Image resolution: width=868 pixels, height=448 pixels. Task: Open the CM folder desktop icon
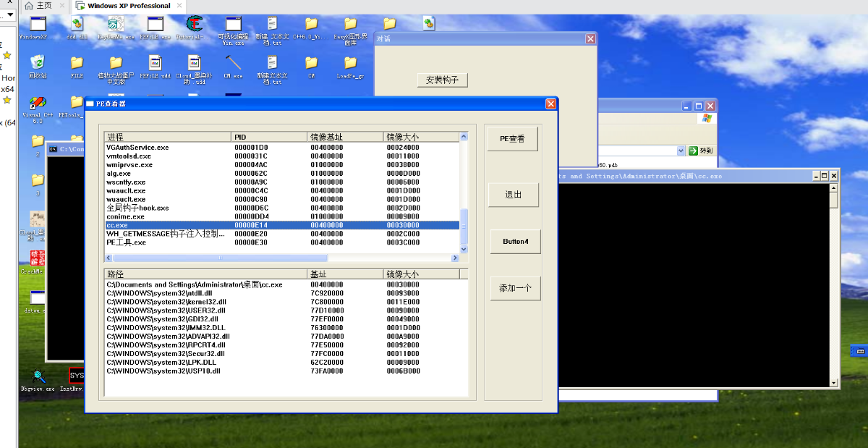pyautogui.click(x=311, y=67)
